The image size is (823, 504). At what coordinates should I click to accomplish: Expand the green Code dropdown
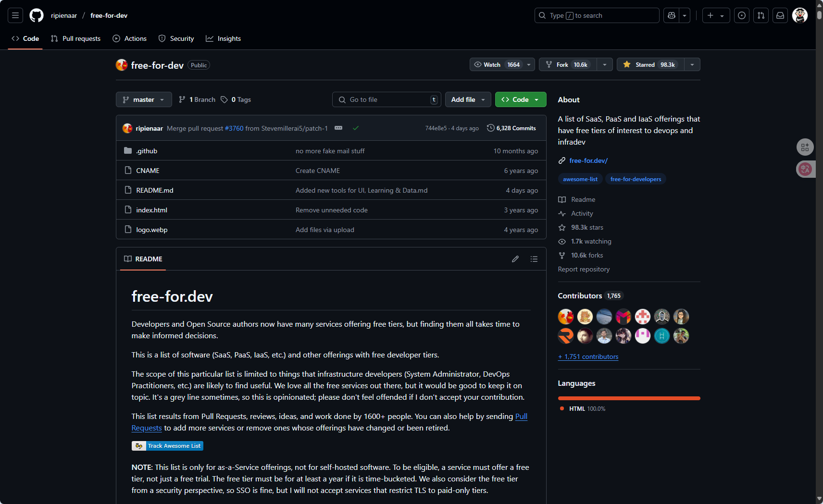coord(521,99)
